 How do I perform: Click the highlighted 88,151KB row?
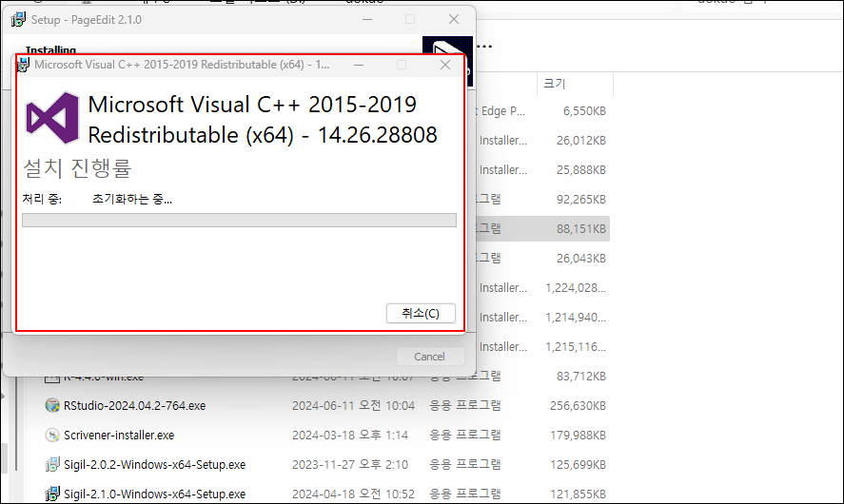click(542, 228)
